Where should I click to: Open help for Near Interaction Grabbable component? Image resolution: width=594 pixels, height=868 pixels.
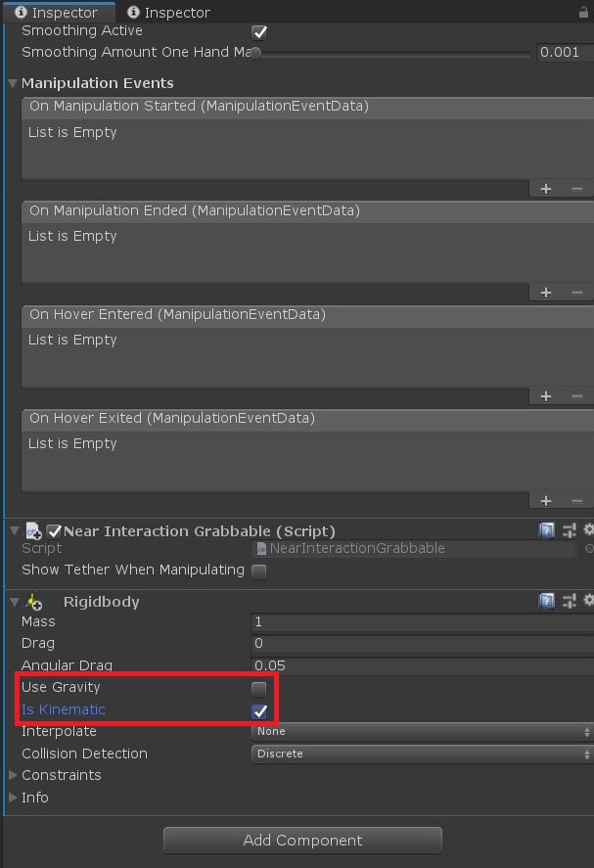pos(546,530)
